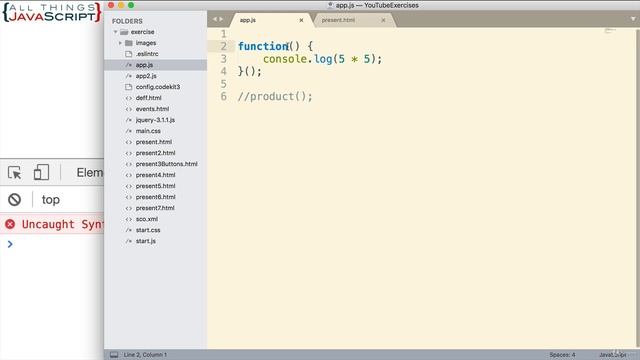Close the app.js tab

(x=301, y=20)
